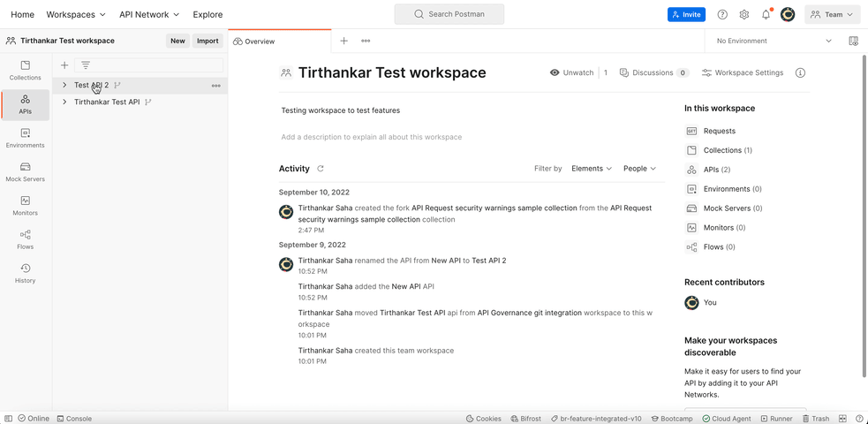Open Trash from the status bar
Image resolution: width=868 pixels, height=424 pixels.
click(816, 419)
